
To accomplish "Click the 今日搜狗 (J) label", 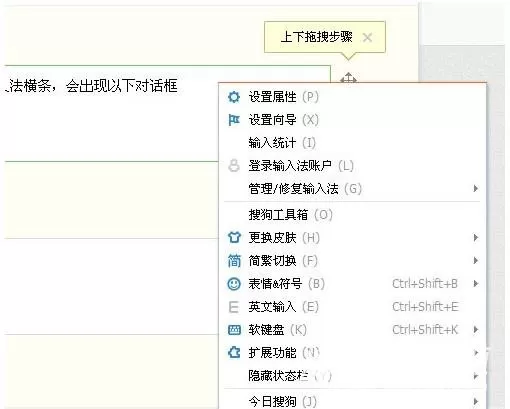I will [x=283, y=401].
